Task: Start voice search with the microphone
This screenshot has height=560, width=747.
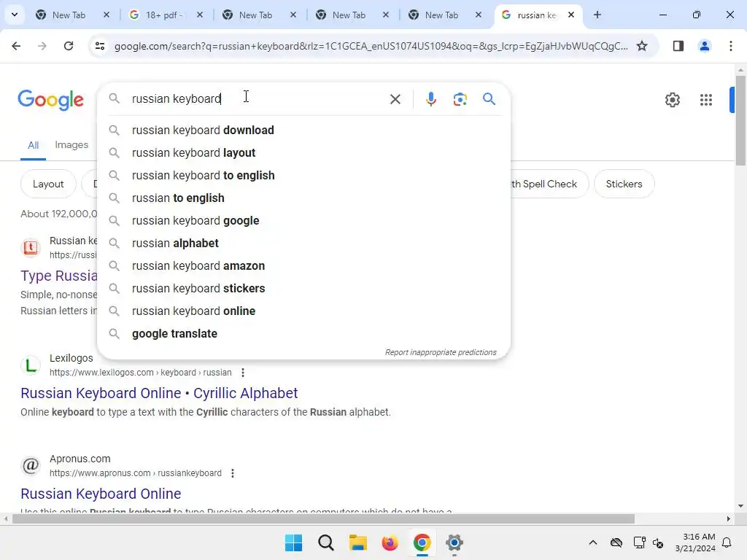Action: click(430, 99)
